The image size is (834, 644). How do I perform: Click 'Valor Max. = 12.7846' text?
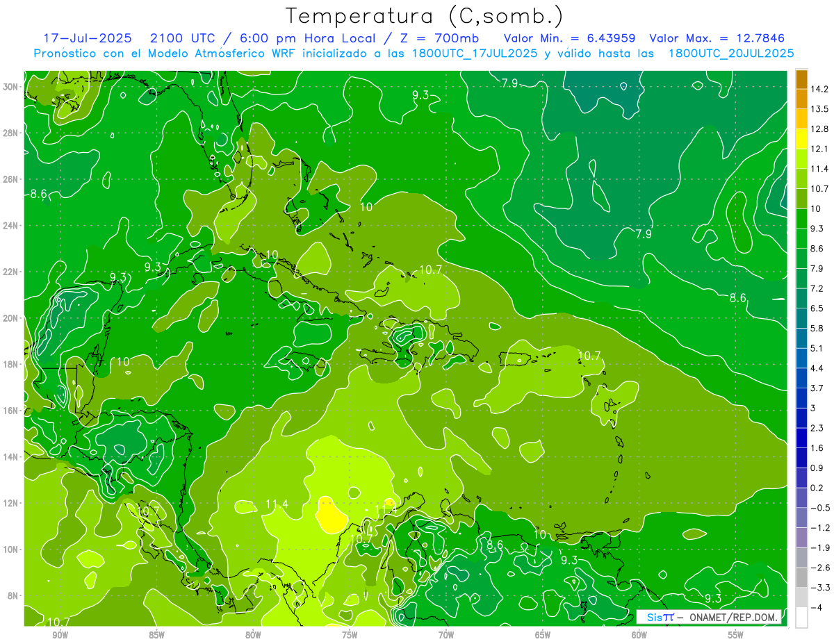717,38
